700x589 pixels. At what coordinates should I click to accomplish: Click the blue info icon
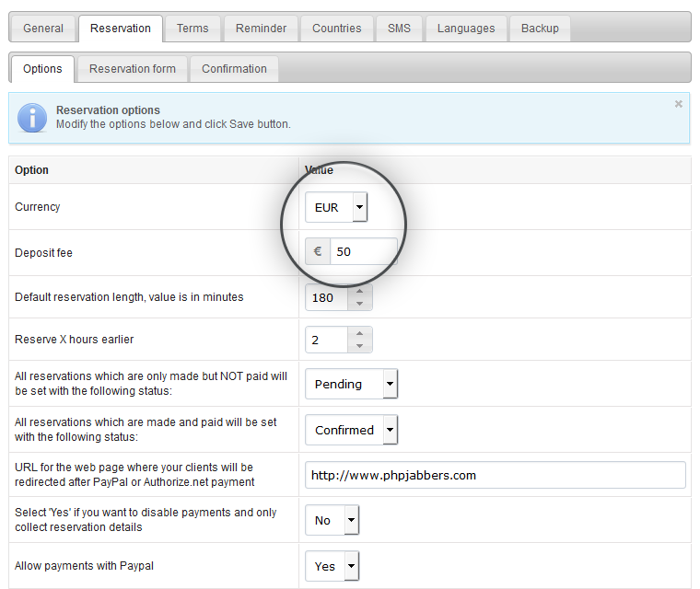tap(31, 118)
